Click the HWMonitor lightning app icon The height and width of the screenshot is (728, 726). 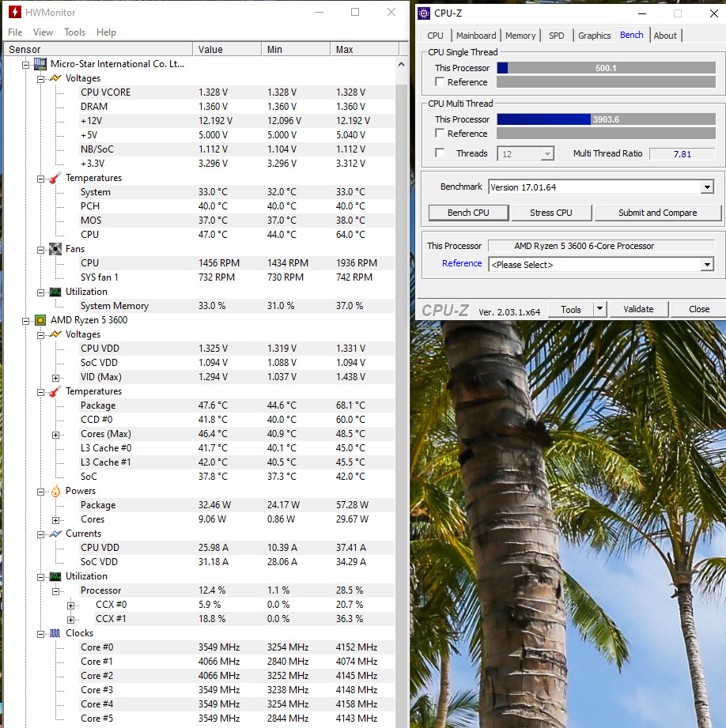coord(14,12)
